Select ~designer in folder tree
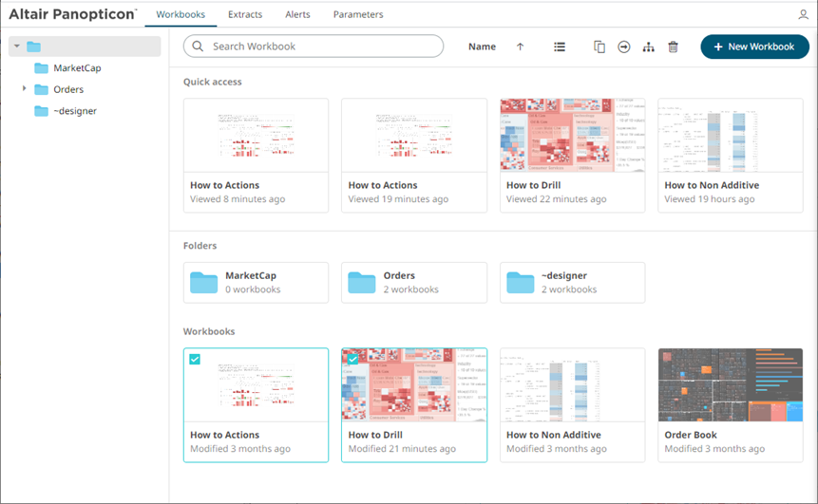 pyautogui.click(x=75, y=111)
